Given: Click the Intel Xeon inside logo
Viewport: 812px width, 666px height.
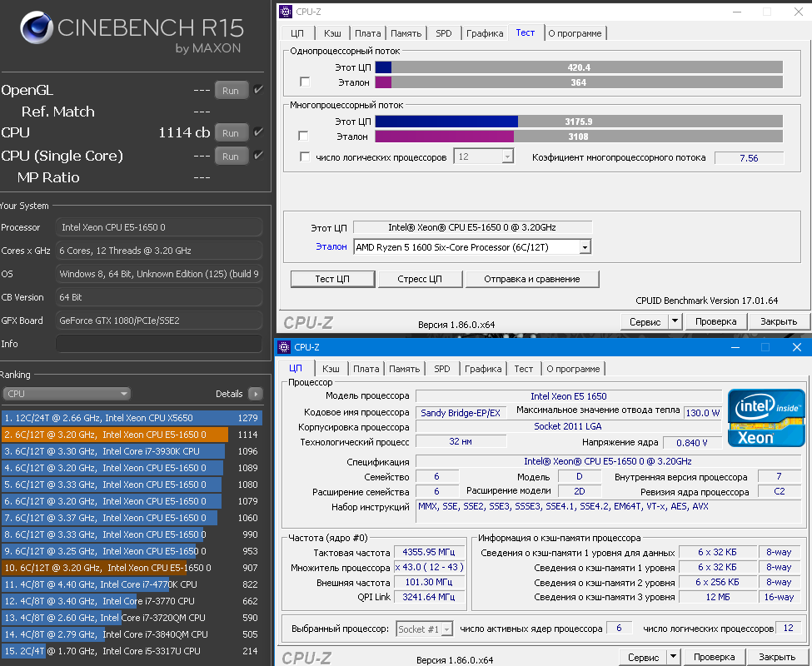Looking at the screenshot, I should 765,416.
